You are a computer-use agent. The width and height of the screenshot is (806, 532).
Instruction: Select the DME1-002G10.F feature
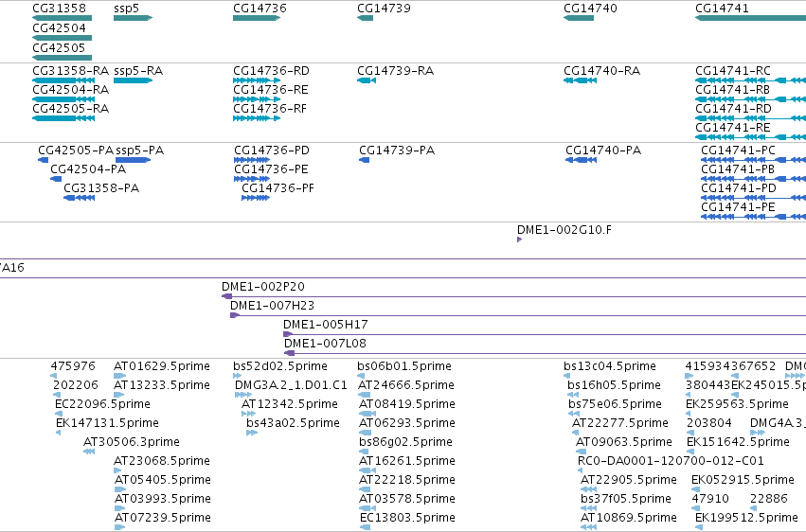click(x=520, y=239)
